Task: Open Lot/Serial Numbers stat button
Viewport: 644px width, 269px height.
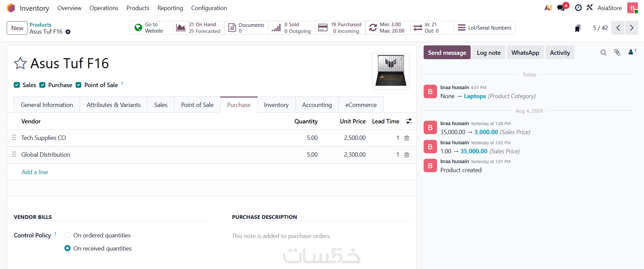Action: click(x=485, y=28)
